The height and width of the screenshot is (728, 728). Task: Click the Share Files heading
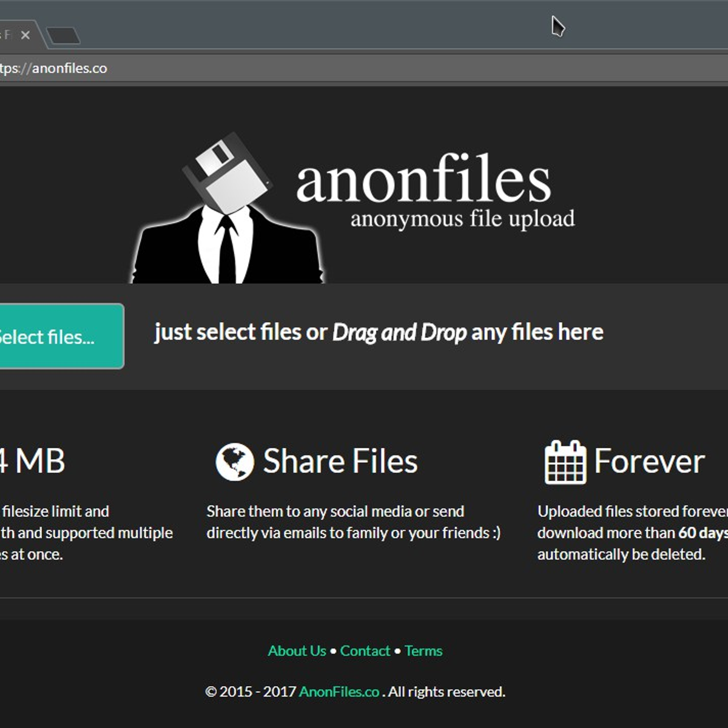click(x=340, y=461)
